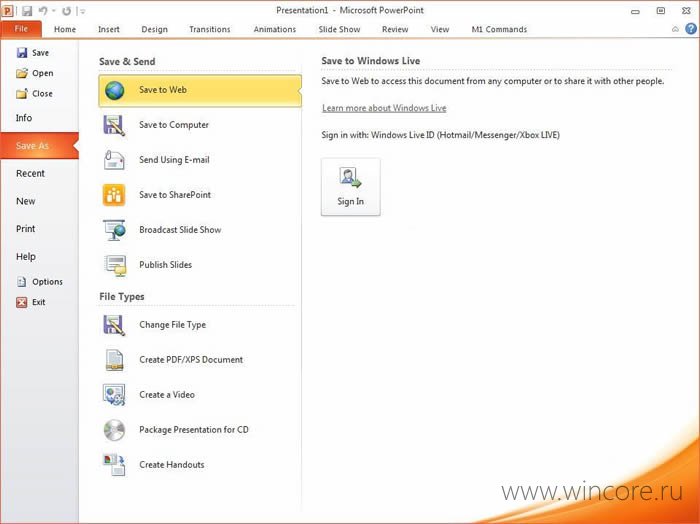Choose the Change File Type label
The height and width of the screenshot is (524, 700).
click(x=172, y=325)
